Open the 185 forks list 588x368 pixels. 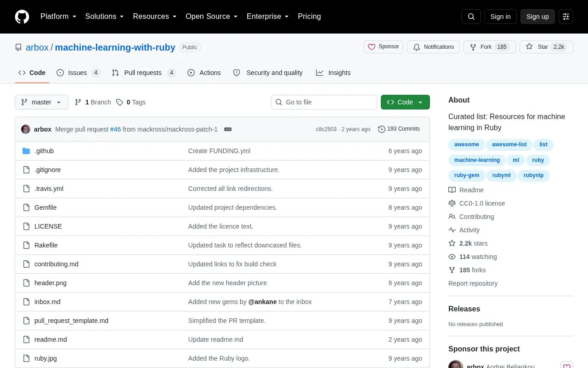click(x=467, y=270)
